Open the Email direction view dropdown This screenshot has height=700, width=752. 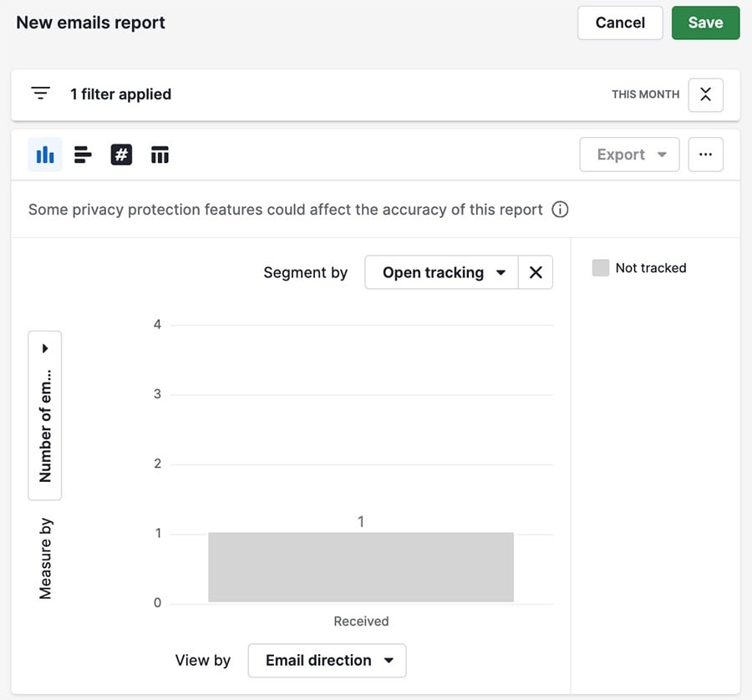[327, 660]
